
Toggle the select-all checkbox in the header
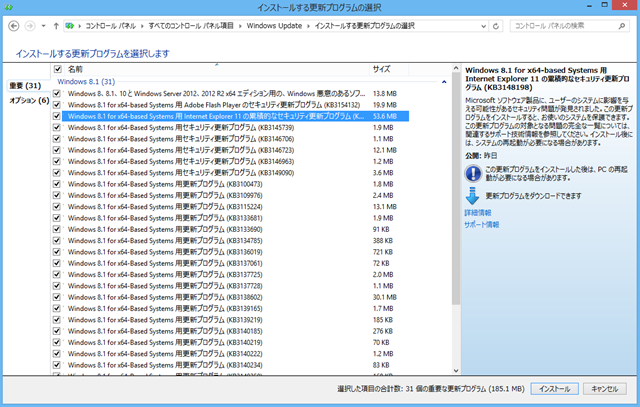pyautogui.click(x=58, y=69)
